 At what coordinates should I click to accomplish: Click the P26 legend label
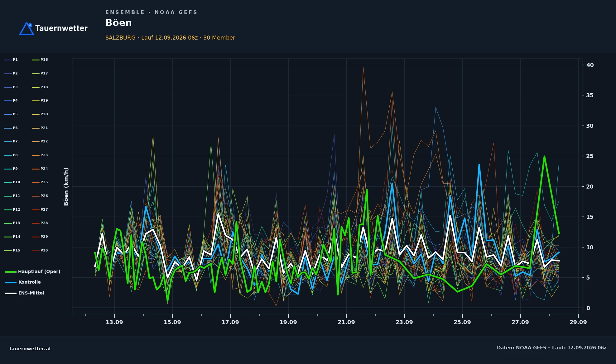(x=44, y=196)
